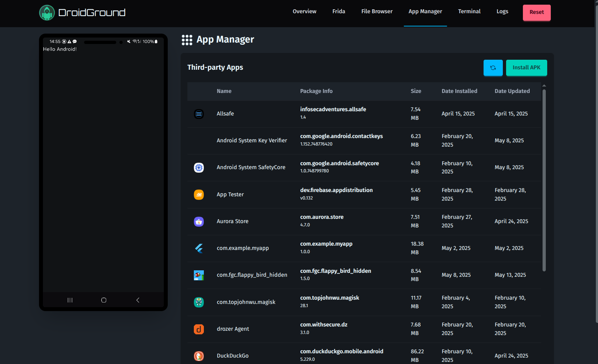Click the Aurora Store app name
The image size is (598, 364).
pyautogui.click(x=232, y=221)
